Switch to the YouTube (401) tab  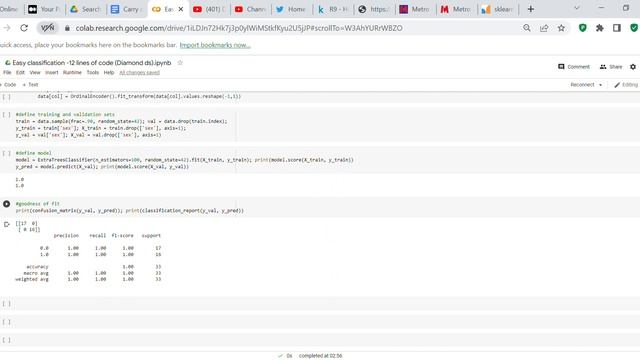[x=209, y=9]
